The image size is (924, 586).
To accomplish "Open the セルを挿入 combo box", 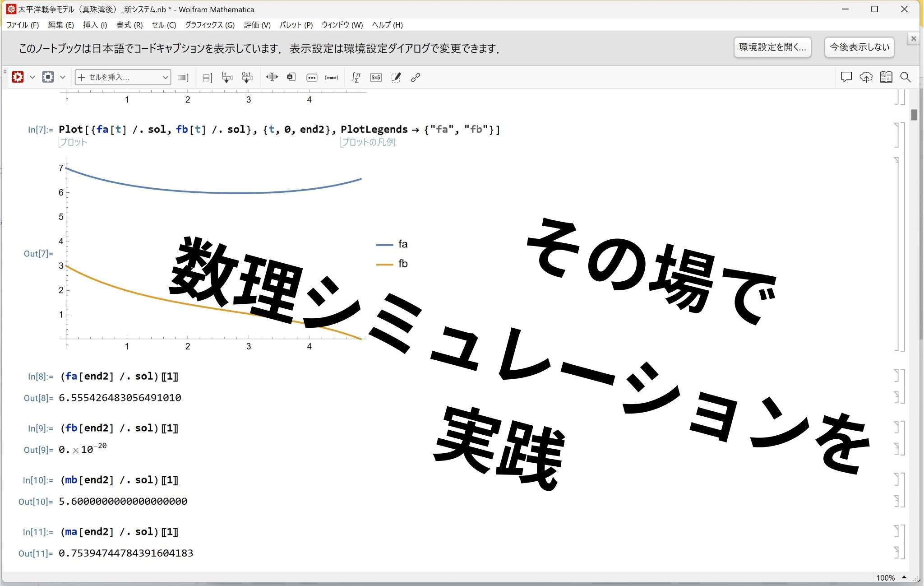I will point(123,77).
